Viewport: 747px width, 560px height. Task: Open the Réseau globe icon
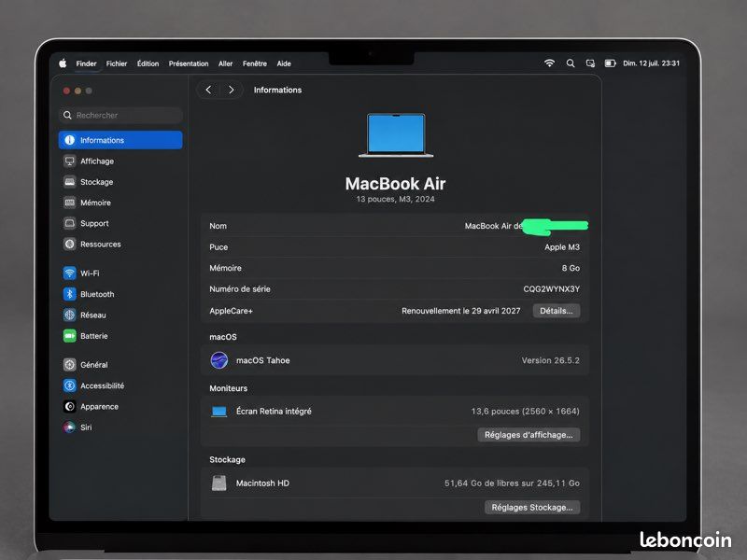(69, 315)
